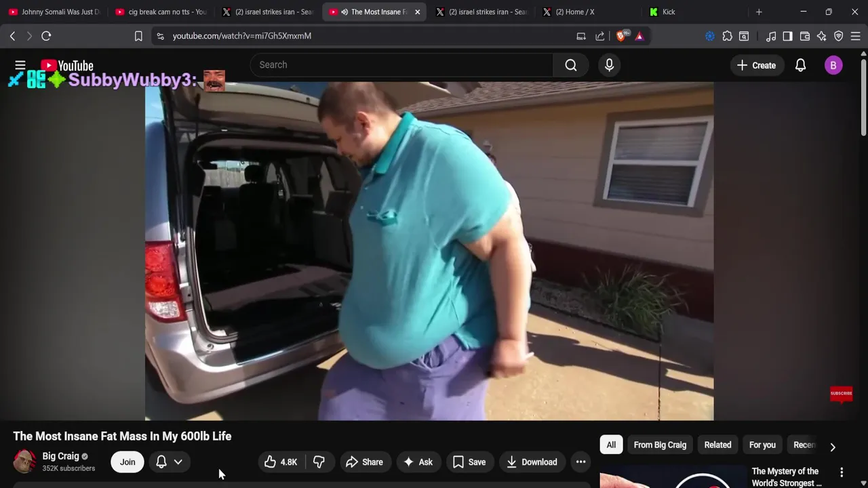This screenshot has height=488, width=868.
Task: Select the For you filter chip
Action: 762,445
